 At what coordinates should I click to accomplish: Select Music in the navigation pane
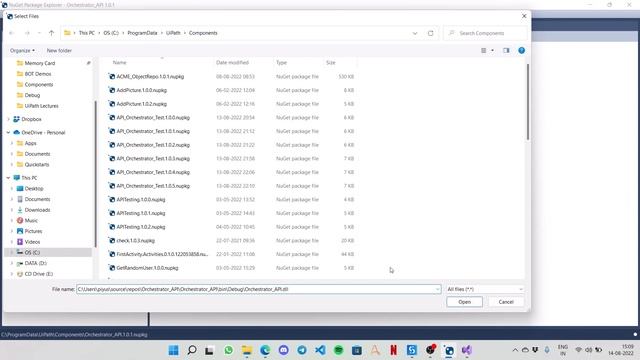(31, 220)
